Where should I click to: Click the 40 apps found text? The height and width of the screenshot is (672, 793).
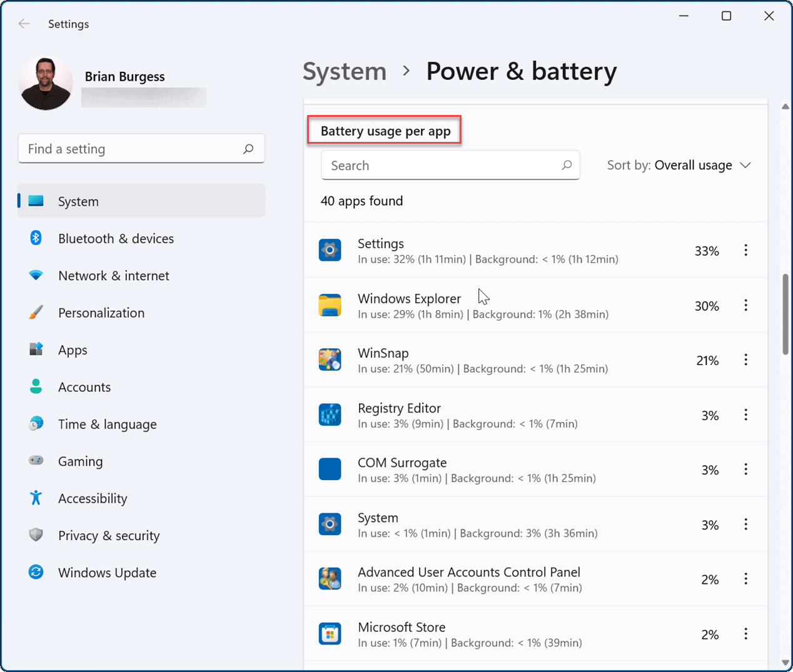[361, 201]
